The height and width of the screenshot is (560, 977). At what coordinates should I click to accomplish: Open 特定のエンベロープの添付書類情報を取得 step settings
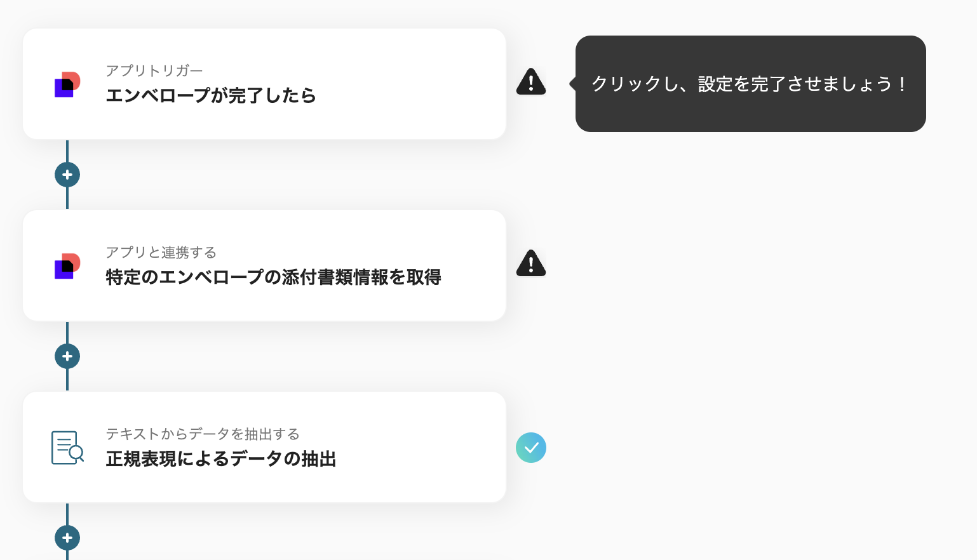[273, 277]
